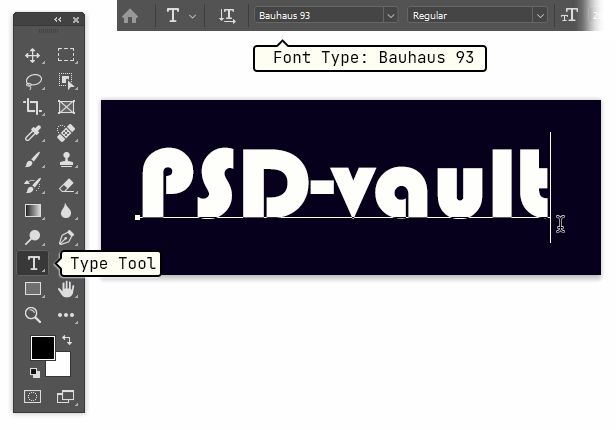Select the Pen tool
This screenshot has height=430, width=616.
(67, 237)
